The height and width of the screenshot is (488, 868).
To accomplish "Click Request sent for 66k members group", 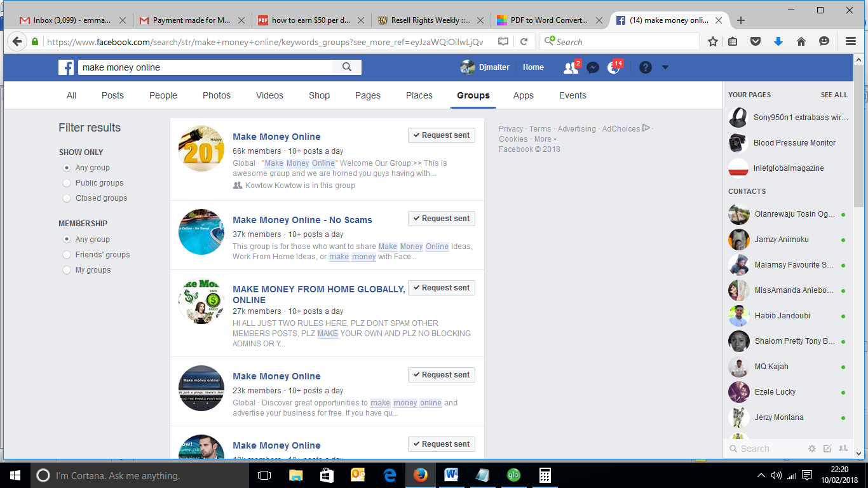I will tap(442, 135).
